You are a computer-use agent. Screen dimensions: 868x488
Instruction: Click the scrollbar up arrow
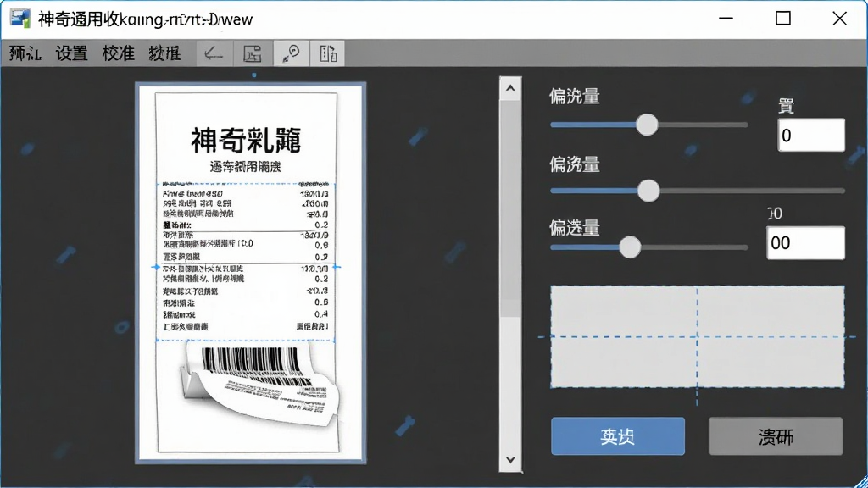point(510,88)
